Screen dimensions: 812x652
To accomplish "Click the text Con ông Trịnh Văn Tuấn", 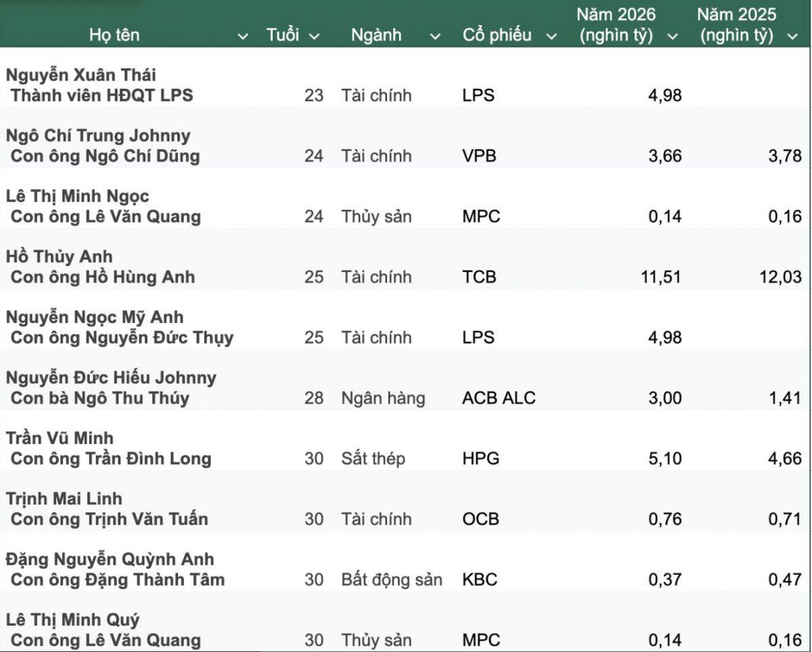I will (109, 519).
